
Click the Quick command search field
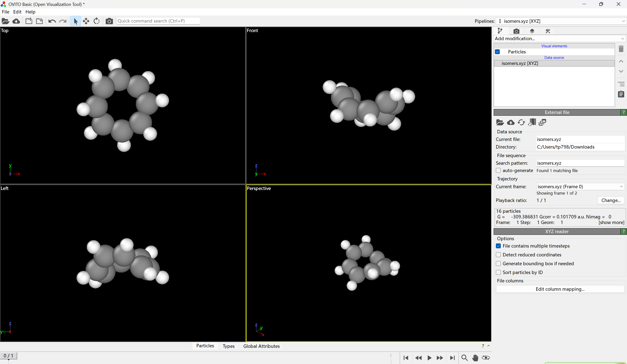coord(158,21)
